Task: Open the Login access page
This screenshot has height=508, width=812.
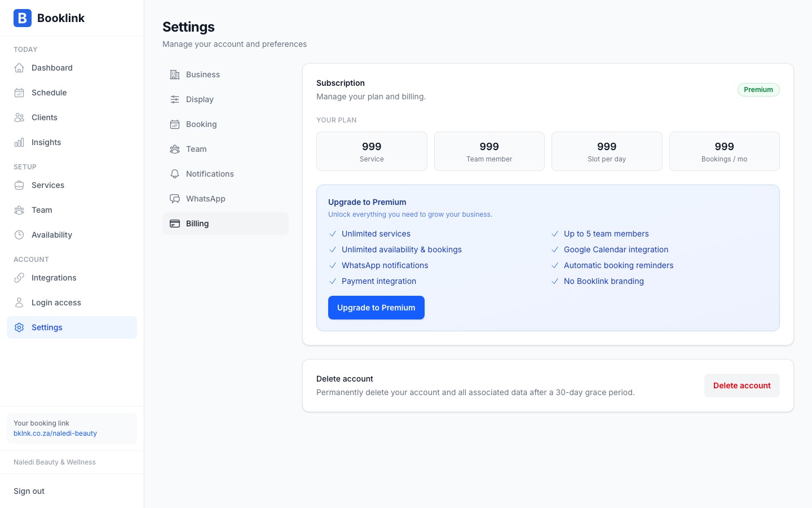Action: coord(72,303)
